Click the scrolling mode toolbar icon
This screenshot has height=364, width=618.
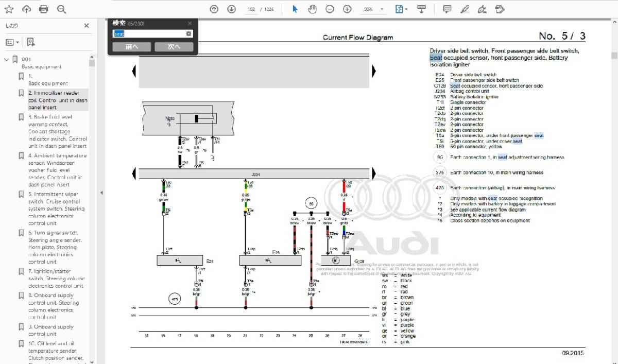421,9
